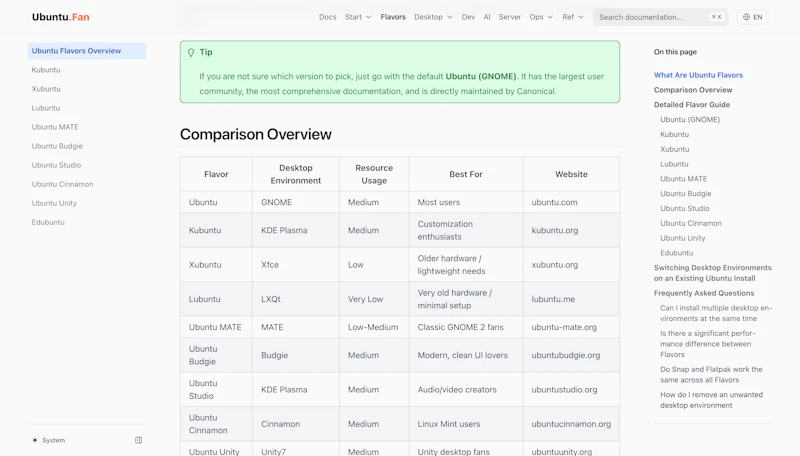Click the kubuntu.org table cell

click(571, 230)
